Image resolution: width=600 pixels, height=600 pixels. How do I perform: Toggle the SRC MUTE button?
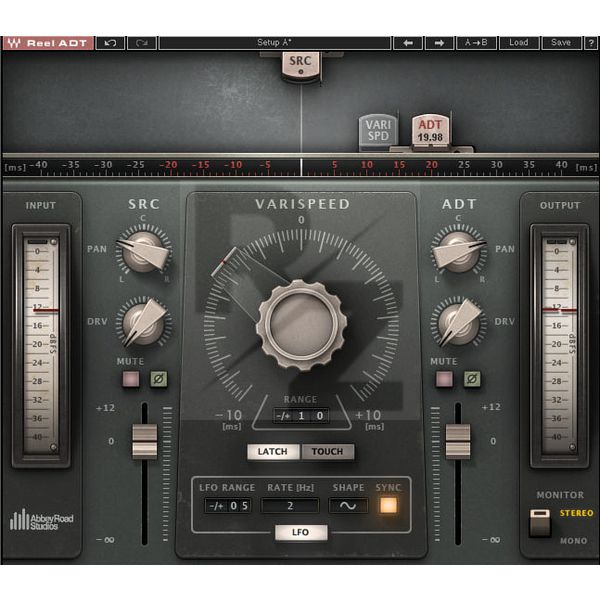(x=130, y=379)
